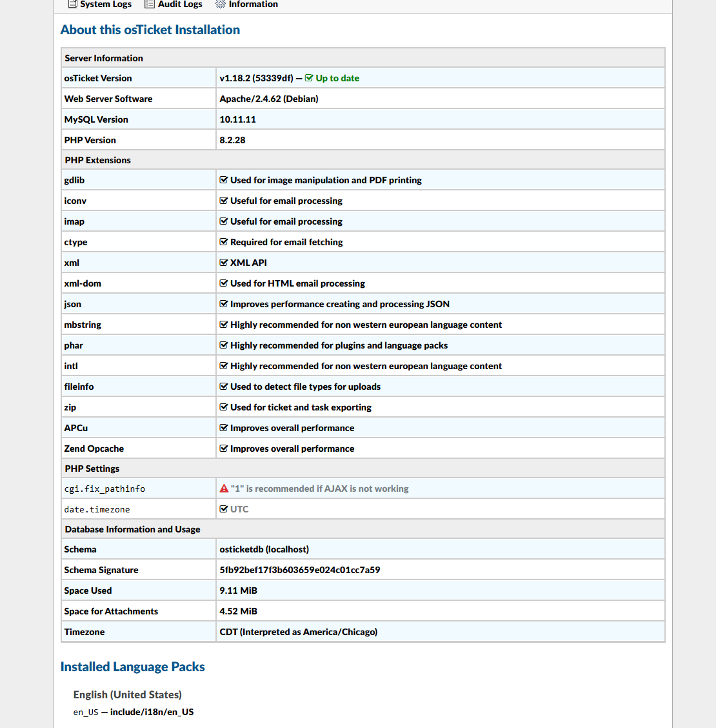Click the 'osTicket Version' label
The image size is (716, 728).
(98, 78)
